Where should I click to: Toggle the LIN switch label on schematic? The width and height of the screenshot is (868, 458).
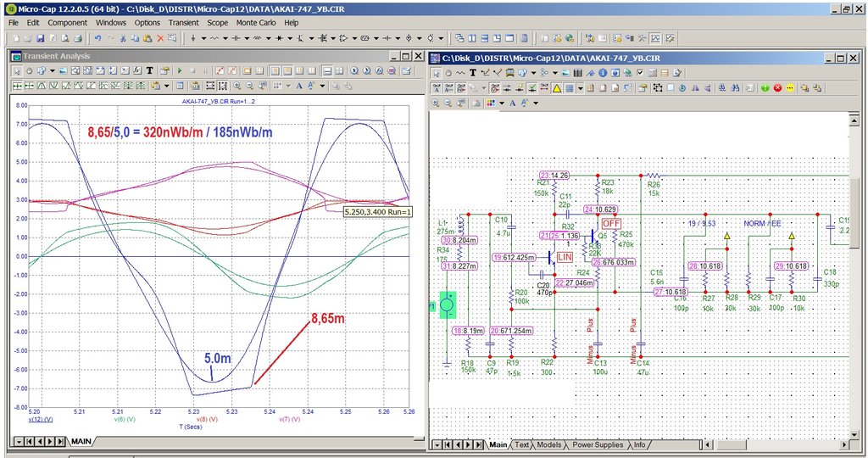click(565, 257)
